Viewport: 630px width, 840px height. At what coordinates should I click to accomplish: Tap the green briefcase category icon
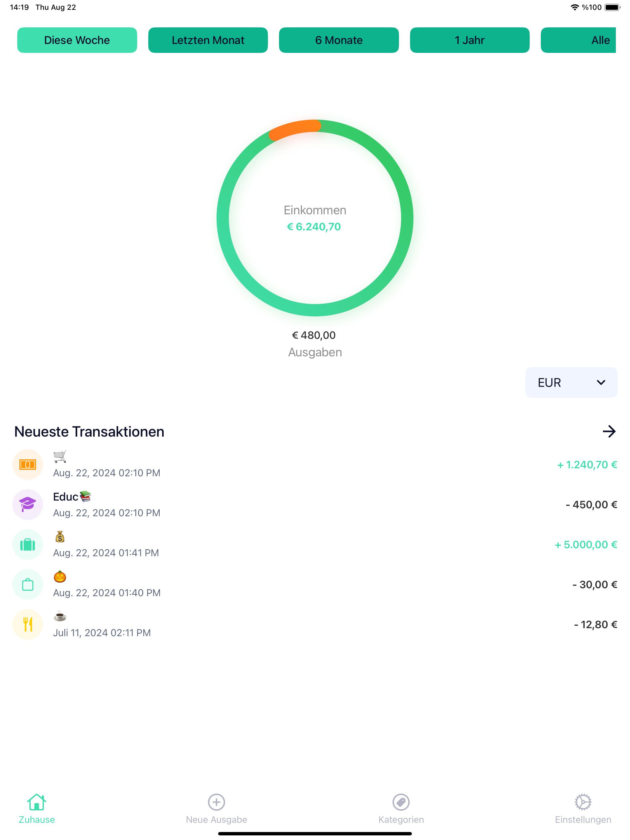[x=28, y=545]
